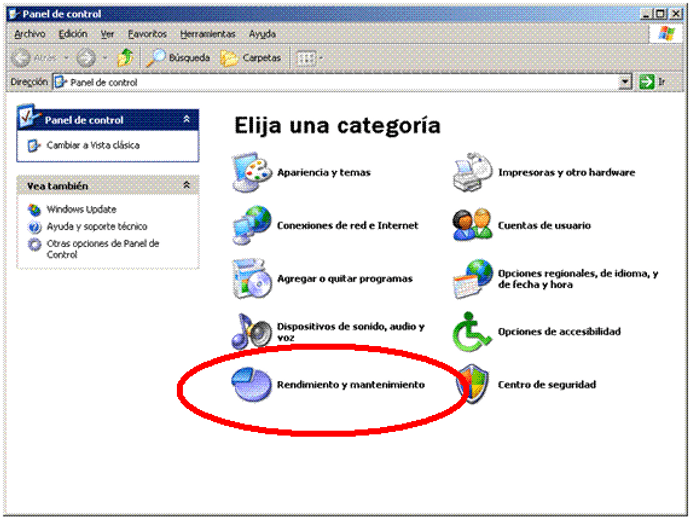Open Dispositivos de sonido speaker icon
This screenshot has height=518, width=690.
tap(252, 331)
